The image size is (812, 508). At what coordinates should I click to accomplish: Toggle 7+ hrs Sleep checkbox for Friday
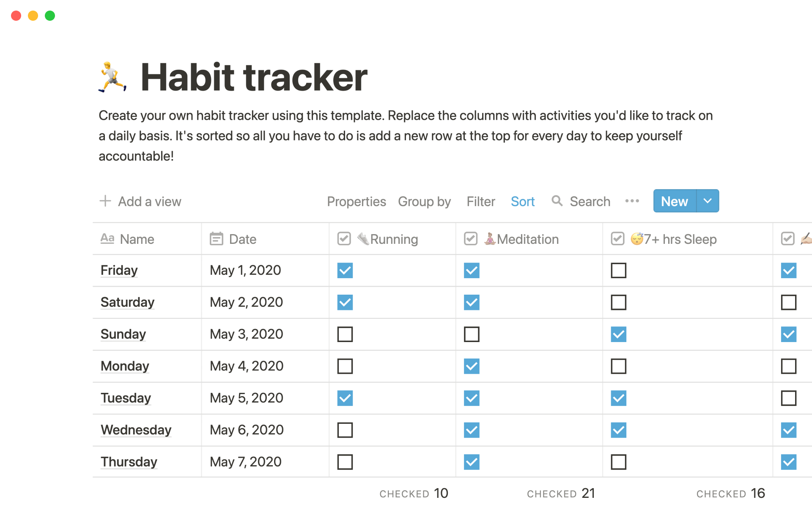[x=618, y=270]
